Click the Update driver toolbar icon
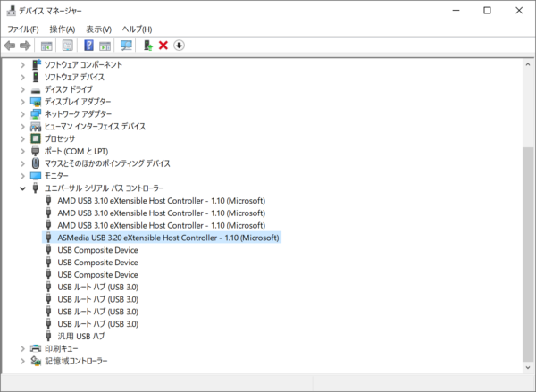Screen dimensions: 536x392 (147, 46)
